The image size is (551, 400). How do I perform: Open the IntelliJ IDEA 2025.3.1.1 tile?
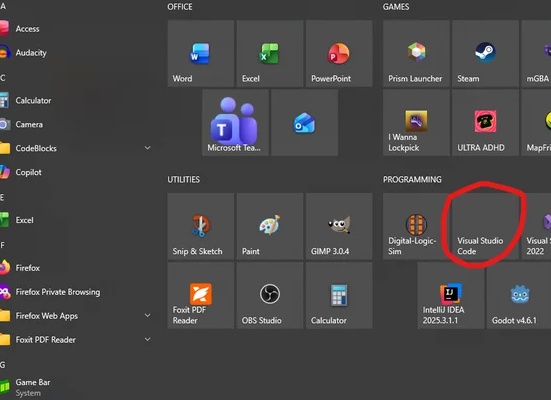click(451, 296)
